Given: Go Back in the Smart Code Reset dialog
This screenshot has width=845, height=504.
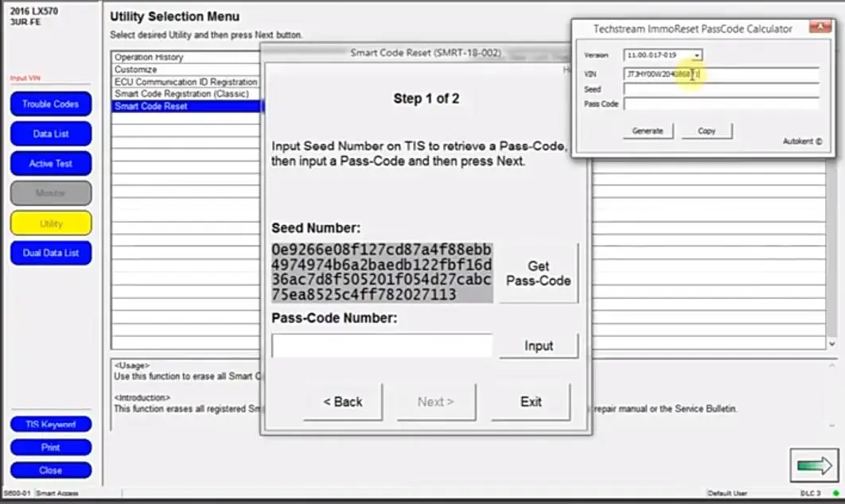Looking at the screenshot, I should click(x=343, y=401).
